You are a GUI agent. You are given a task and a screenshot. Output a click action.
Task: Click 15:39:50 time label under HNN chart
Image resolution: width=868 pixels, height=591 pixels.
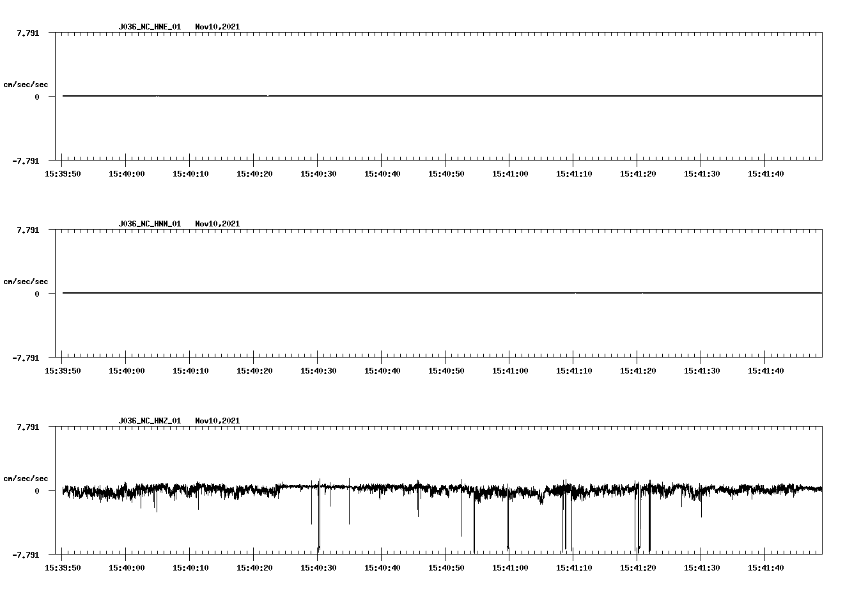click(x=63, y=371)
